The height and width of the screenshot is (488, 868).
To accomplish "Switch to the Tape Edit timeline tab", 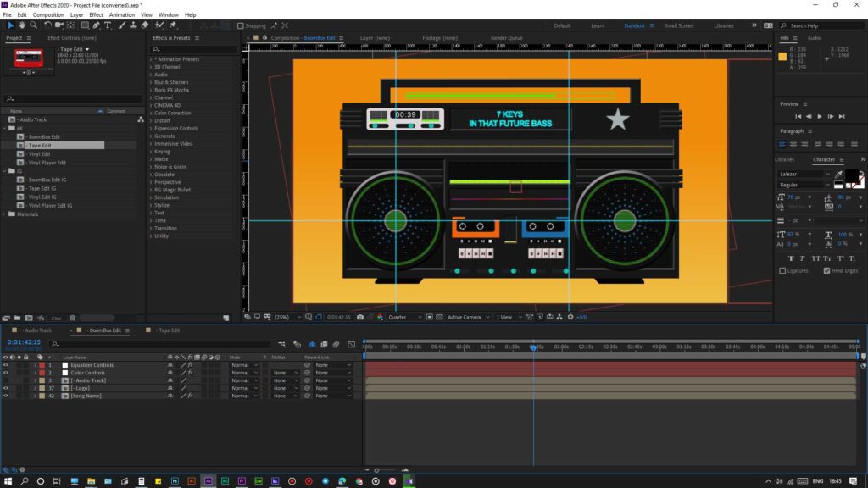I will click(x=168, y=330).
